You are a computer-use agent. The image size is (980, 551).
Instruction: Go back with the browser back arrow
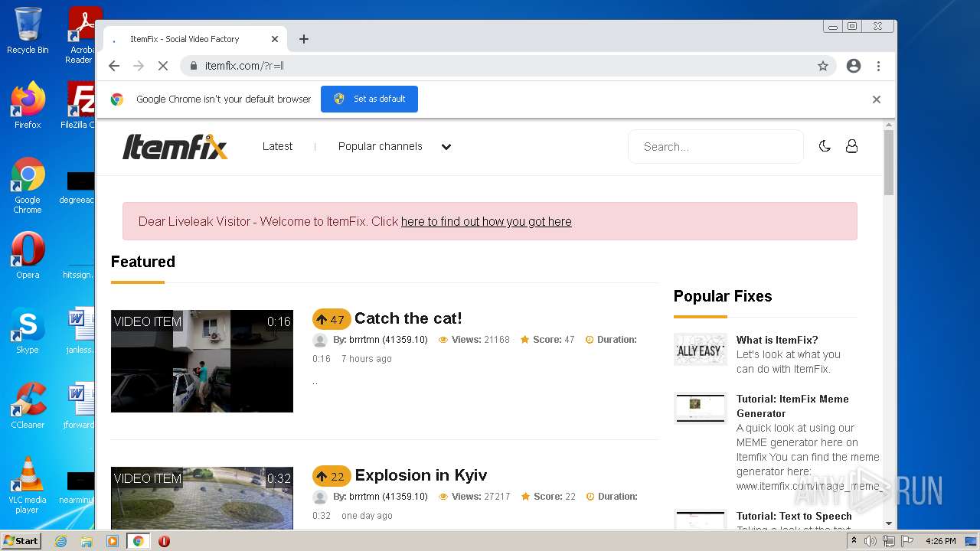(114, 66)
